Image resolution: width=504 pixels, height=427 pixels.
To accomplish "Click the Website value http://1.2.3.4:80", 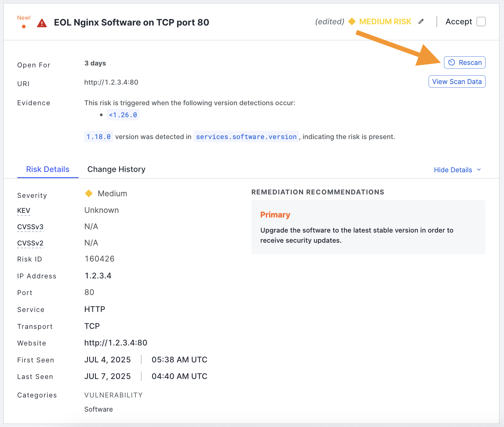I will (116, 343).
